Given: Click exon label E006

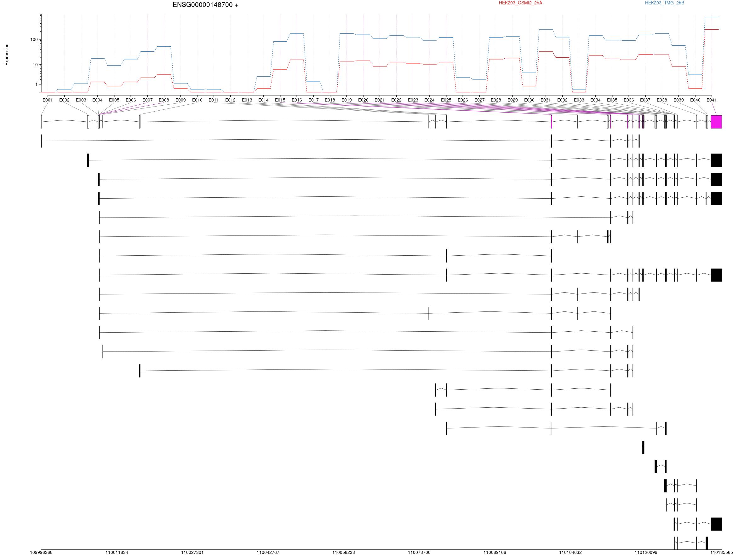Looking at the screenshot, I should (x=131, y=100).
